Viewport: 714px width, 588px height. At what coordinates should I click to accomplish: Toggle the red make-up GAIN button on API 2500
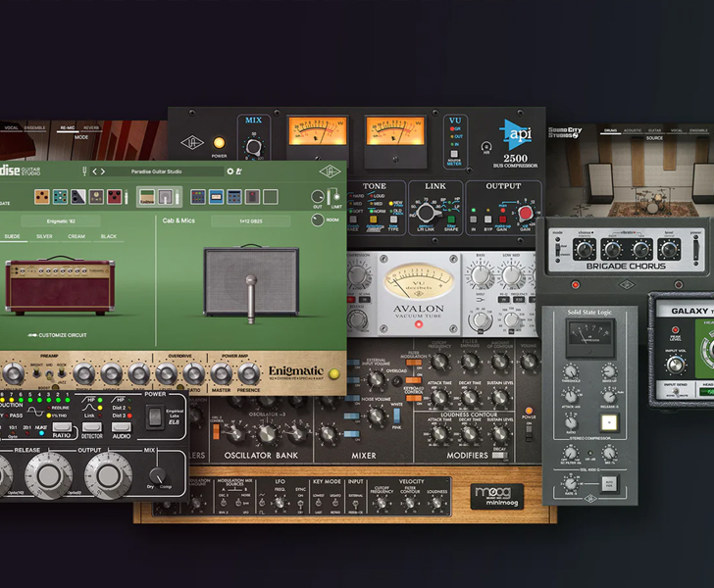click(x=503, y=220)
